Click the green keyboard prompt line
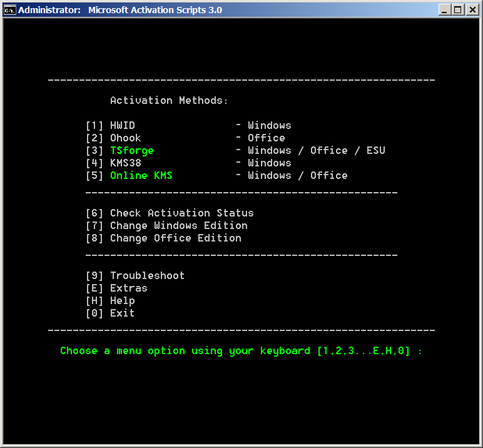Image resolution: width=483 pixels, height=448 pixels. tap(241, 351)
